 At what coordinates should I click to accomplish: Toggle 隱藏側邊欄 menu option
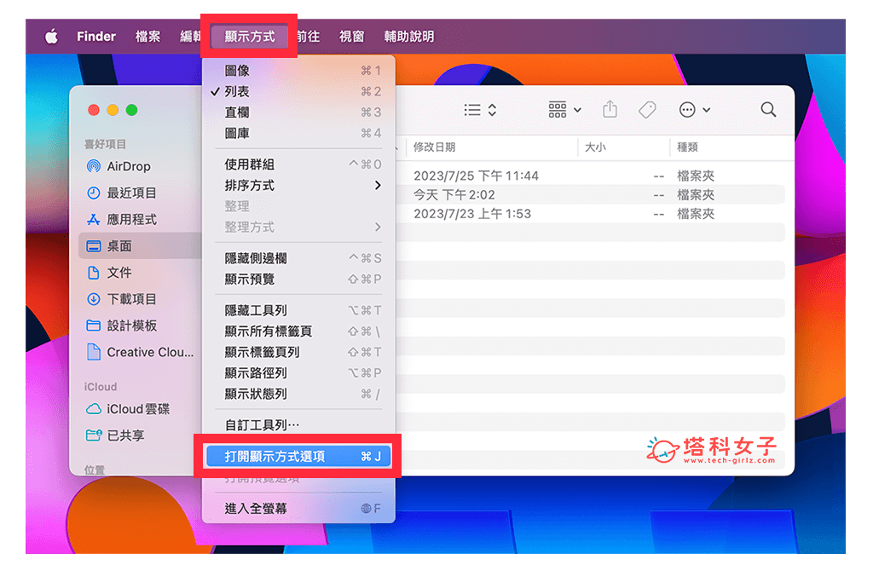coord(255,258)
